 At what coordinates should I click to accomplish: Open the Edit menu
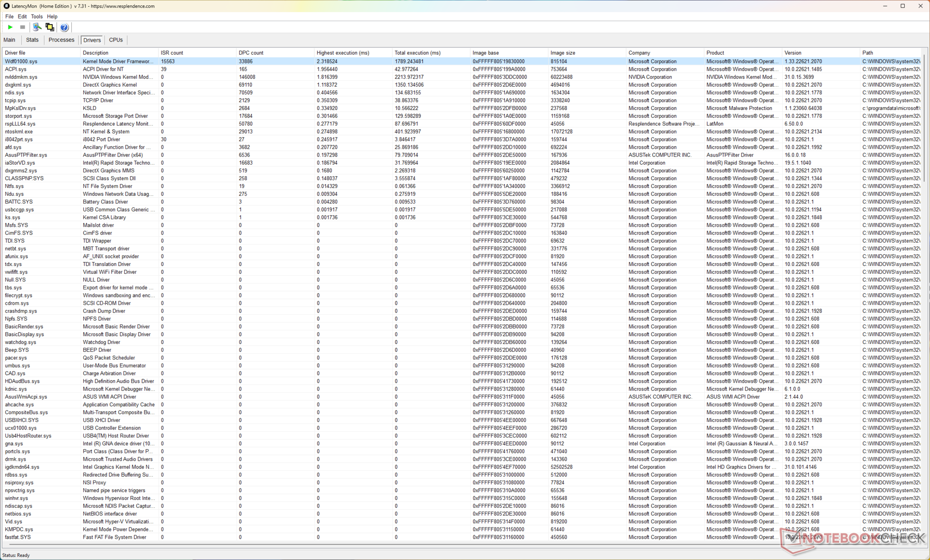coord(22,16)
